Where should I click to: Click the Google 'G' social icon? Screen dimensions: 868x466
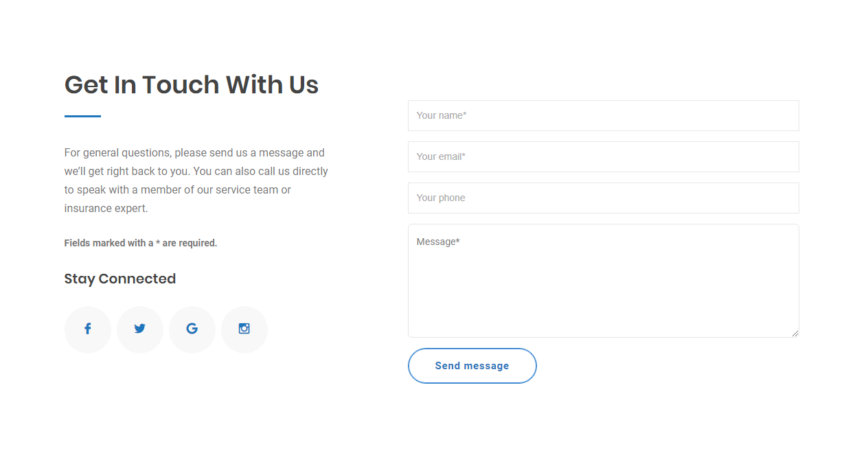point(192,329)
